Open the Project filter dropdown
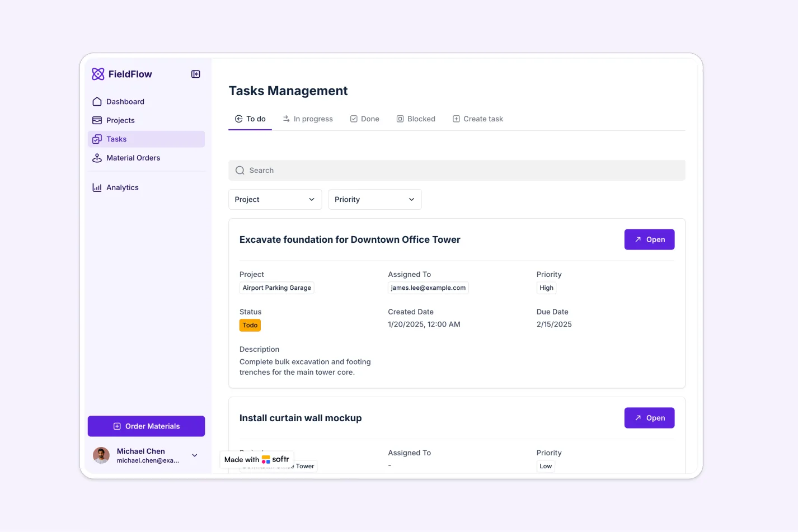 point(275,200)
